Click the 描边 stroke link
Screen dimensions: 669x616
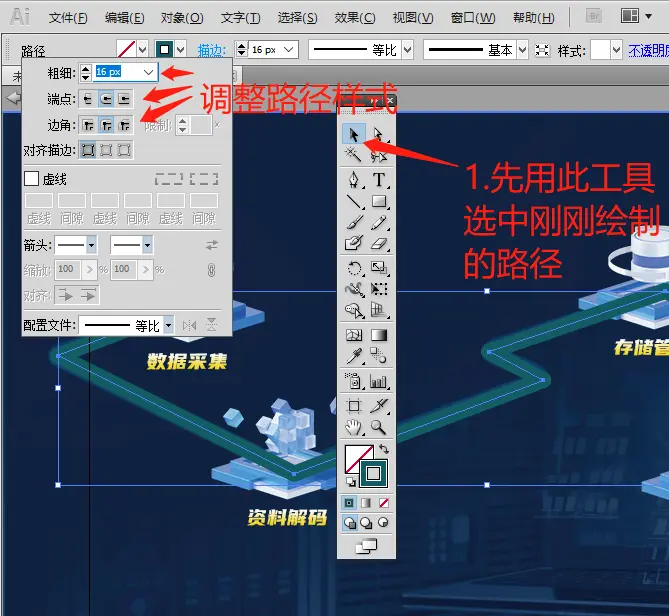click(212, 51)
